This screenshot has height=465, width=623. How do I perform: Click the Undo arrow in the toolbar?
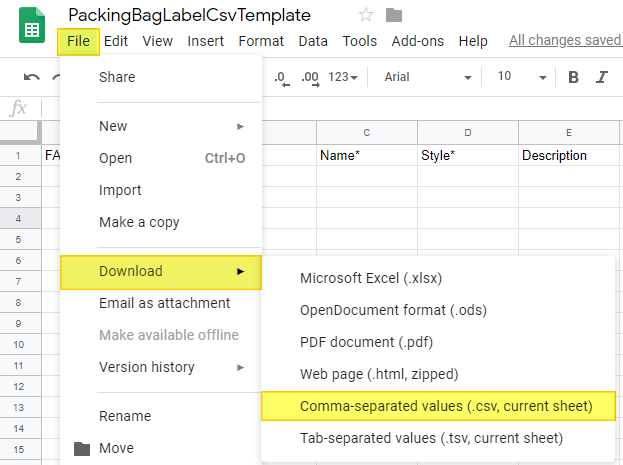click(x=31, y=77)
